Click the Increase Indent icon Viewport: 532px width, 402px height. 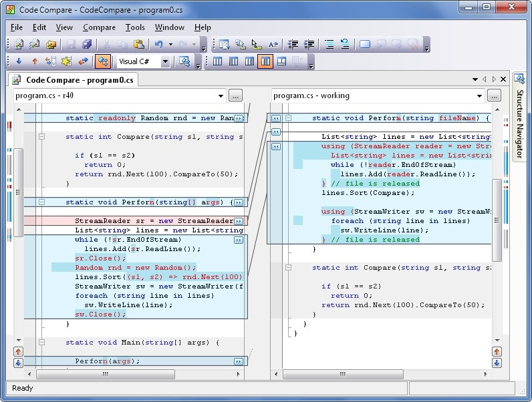click(x=309, y=44)
